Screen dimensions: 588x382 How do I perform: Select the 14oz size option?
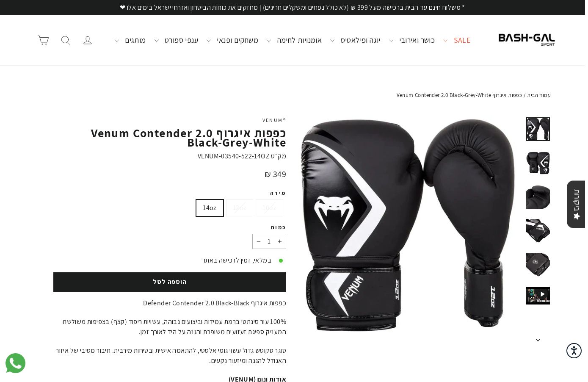coord(210,208)
